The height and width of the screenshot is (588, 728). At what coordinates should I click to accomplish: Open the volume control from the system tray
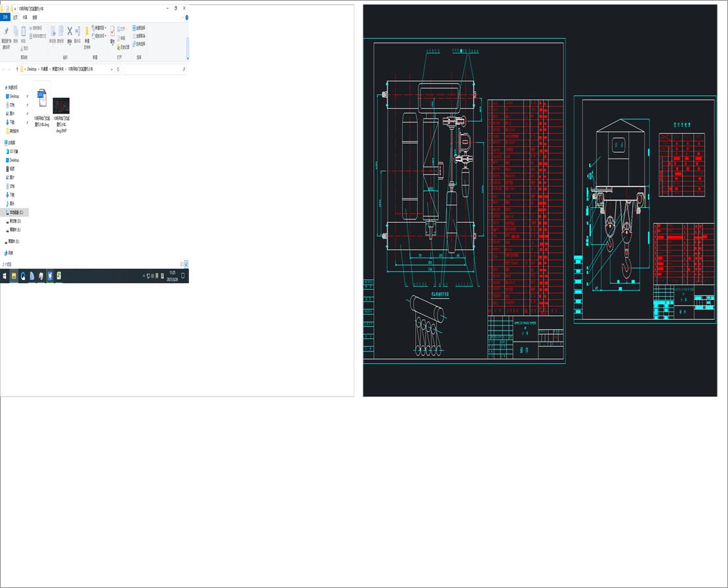pyautogui.click(x=152, y=275)
